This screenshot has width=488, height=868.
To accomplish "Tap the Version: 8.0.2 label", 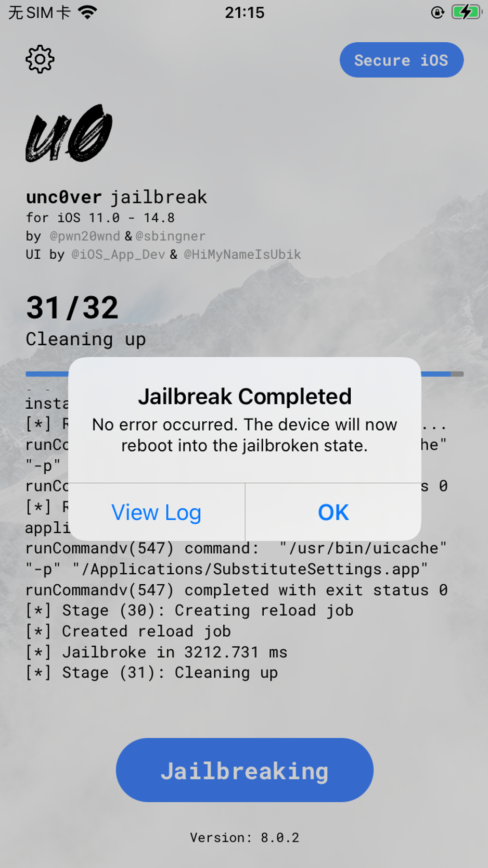I will [245, 837].
